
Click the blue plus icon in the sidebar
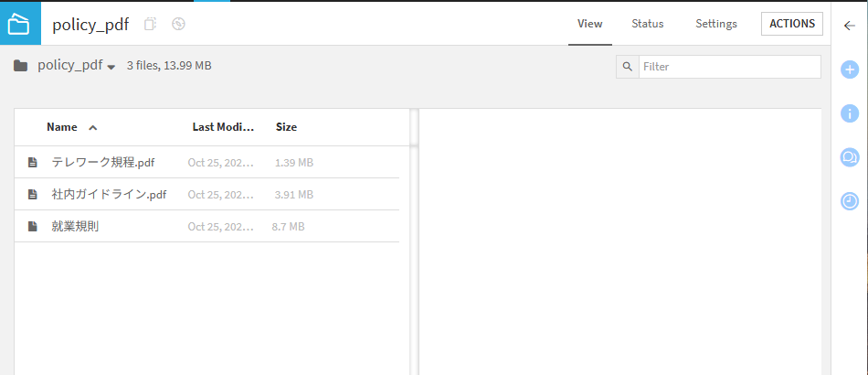(x=849, y=69)
